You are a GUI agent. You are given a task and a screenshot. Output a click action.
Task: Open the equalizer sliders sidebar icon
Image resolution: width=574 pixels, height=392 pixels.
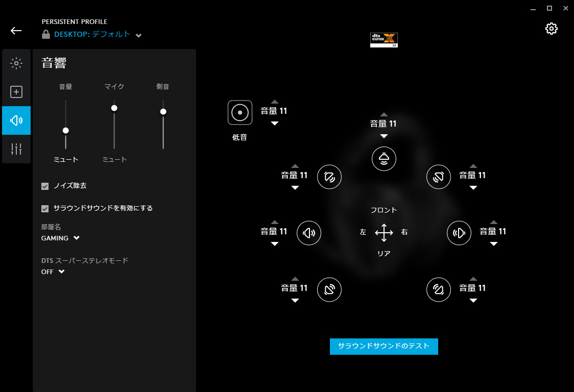coord(16,149)
